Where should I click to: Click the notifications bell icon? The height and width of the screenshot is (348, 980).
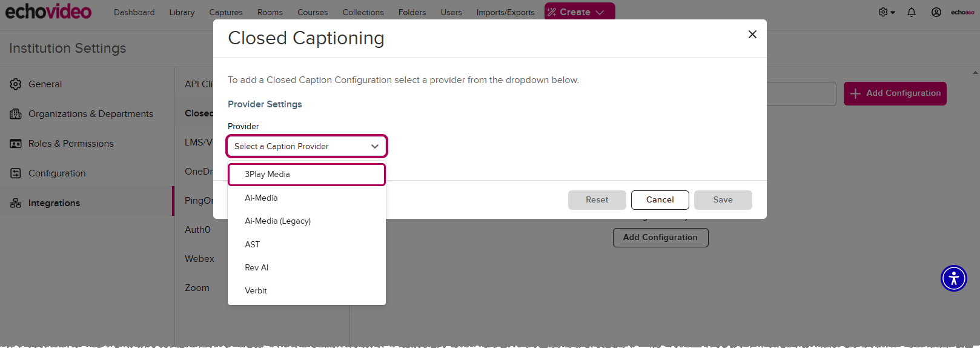pos(912,12)
